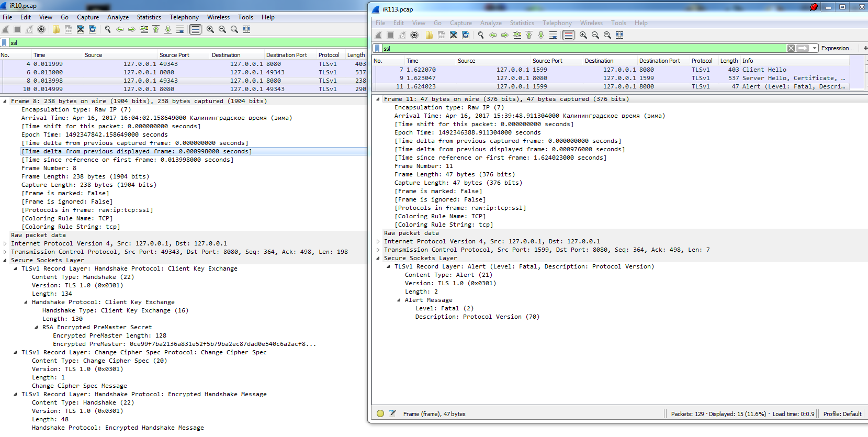Image resolution: width=868 pixels, height=437 pixels.
Task: Jump to first packet in iR10.pcap toolbar
Action: pos(156,29)
